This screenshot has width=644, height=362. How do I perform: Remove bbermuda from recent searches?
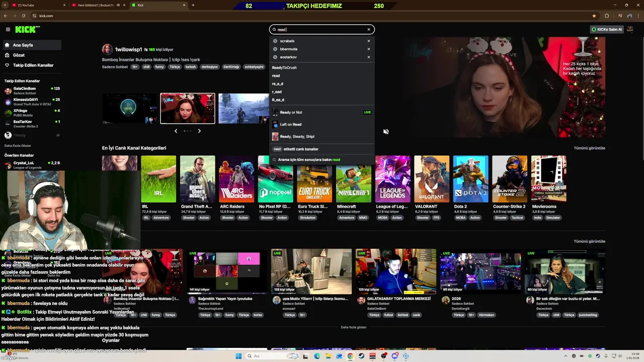[x=368, y=49]
